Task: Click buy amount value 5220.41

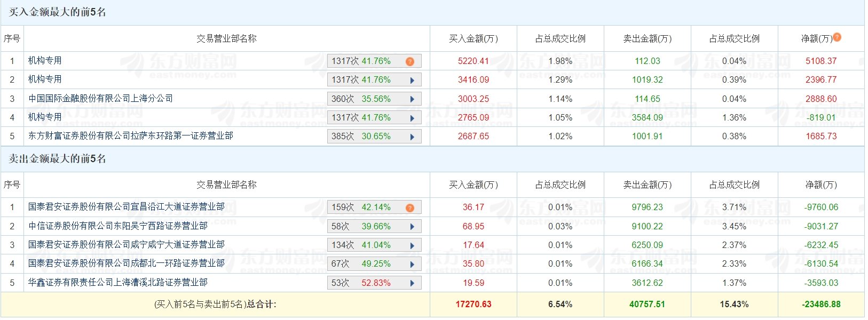Action: [473, 61]
